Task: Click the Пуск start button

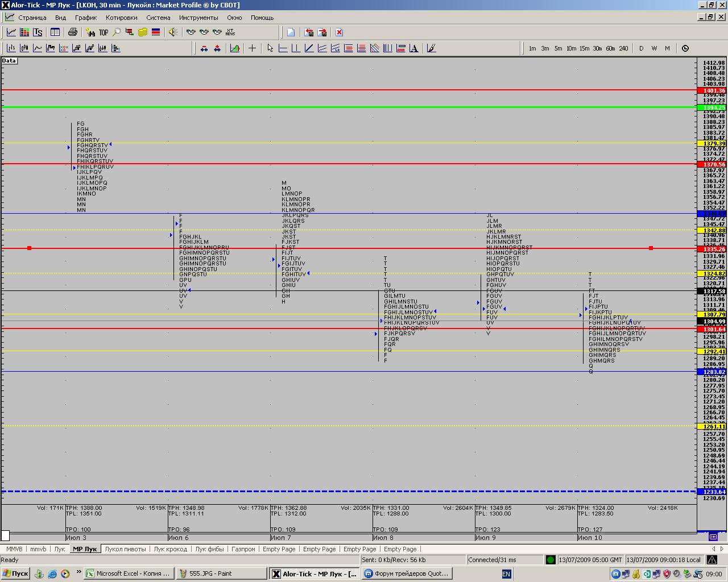Action: click(15, 573)
